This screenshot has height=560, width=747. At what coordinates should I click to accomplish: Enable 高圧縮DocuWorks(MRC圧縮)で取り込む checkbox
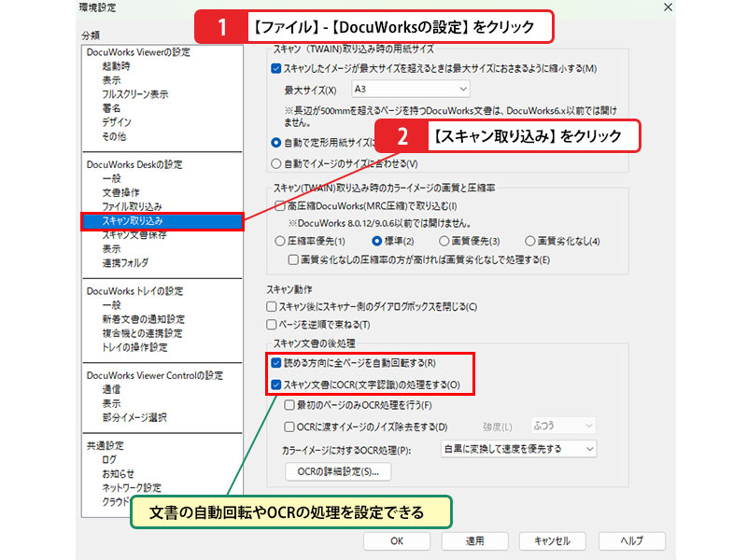tap(280, 206)
